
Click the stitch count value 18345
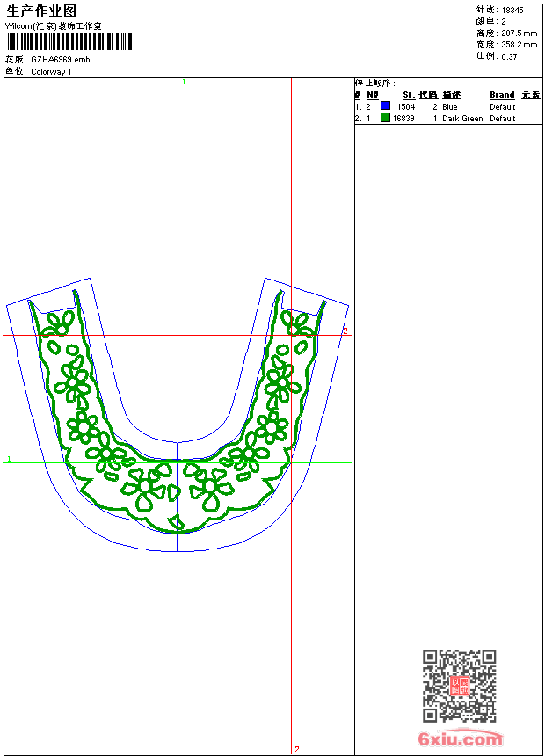click(512, 10)
